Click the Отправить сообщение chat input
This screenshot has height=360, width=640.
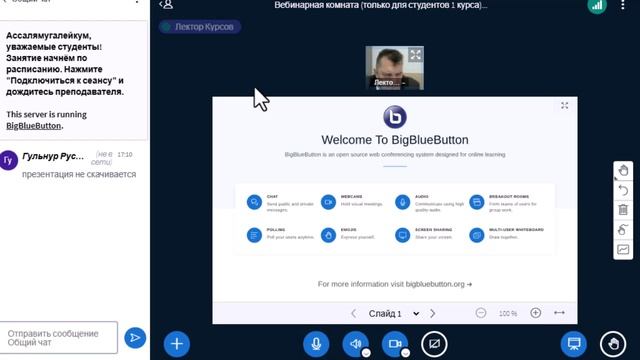59,338
